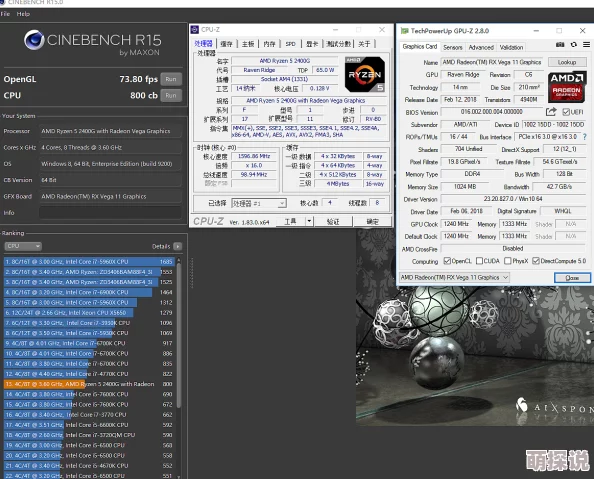Select the highlighted Ryzen 5 2400G ranking row
Screen dimensions: 594x479
pos(89,384)
